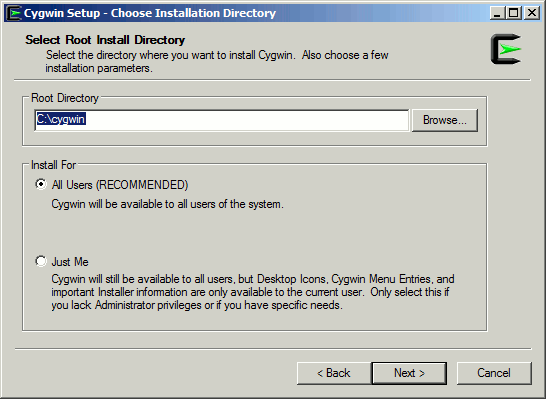The height and width of the screenshot is (399, 546).
Task: Cancel the Cygwin setup
Action: [494, 373]
